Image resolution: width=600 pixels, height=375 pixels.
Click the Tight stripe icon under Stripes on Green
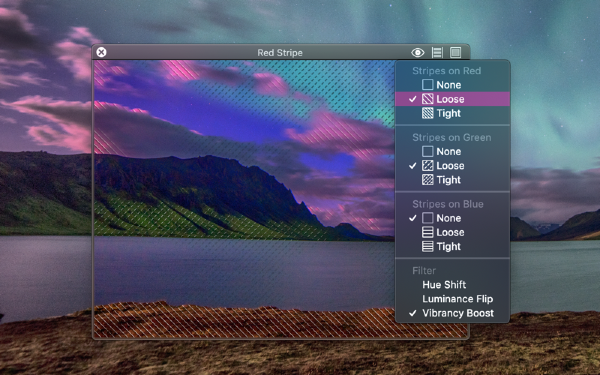click(427, 180)
